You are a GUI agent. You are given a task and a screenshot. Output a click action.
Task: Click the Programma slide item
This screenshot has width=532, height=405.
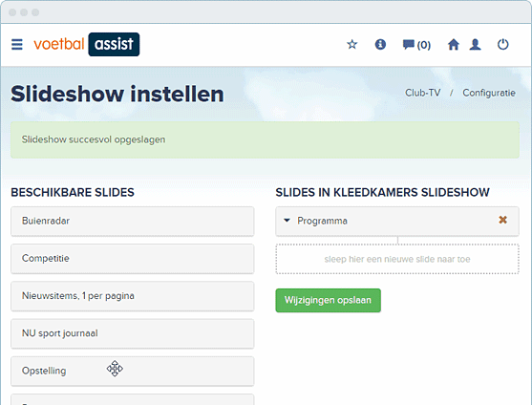397,222
